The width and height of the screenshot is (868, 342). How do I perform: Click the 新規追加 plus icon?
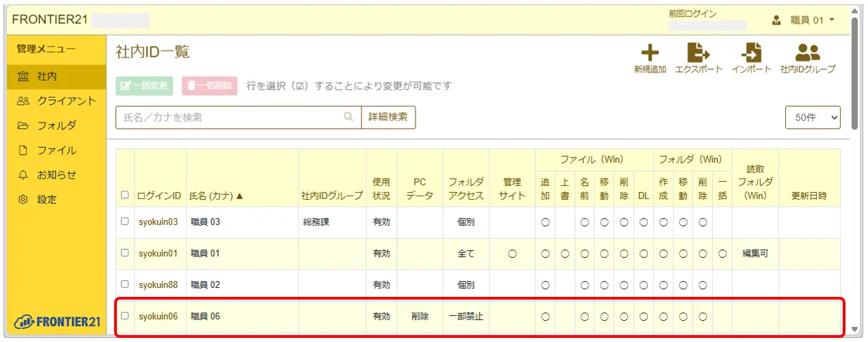649,53
